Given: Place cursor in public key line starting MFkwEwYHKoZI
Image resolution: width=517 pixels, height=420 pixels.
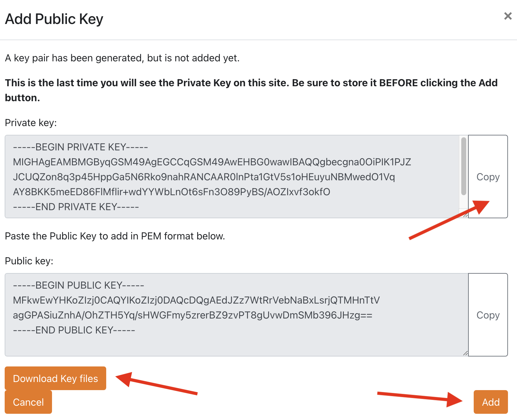Looking at the screenshot, I should [x=196, y=300].
